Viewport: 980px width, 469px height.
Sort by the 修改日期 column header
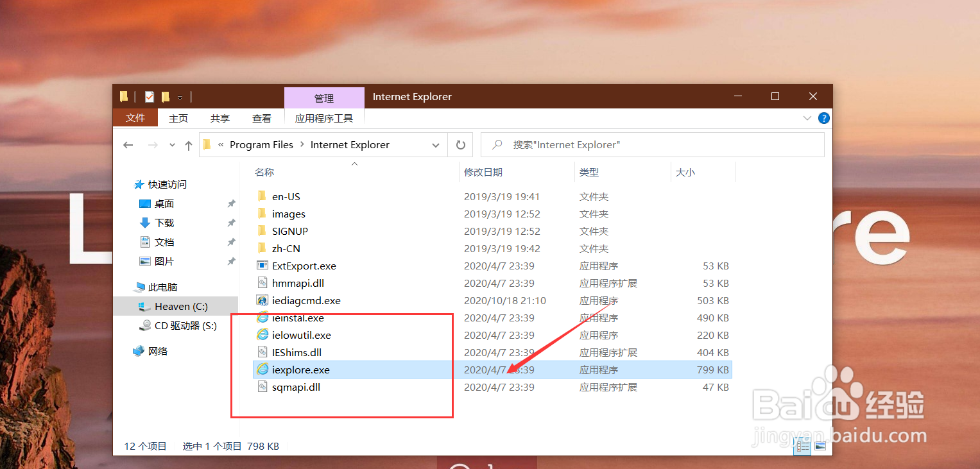pos(483,173)
